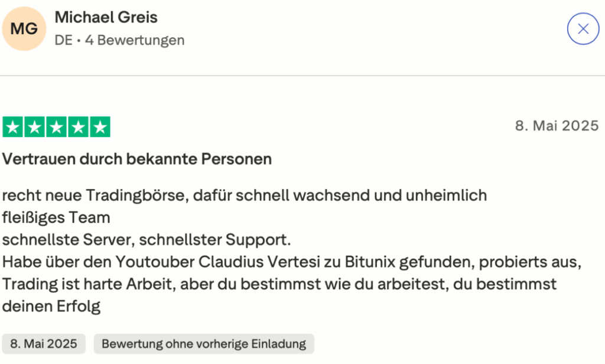This screenshot has height=364, width=605.
Task: Select the Bewertung ohne vorherige Einladung tag
Action: tap(204, 343)
